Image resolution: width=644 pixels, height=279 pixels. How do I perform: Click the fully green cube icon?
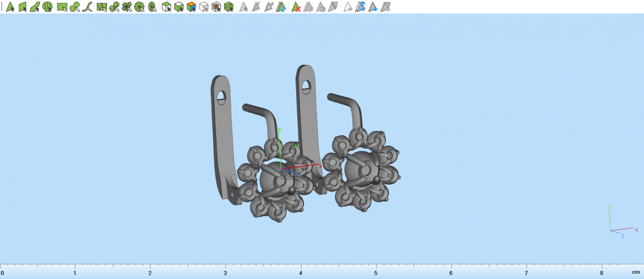[x=229, y=7]
